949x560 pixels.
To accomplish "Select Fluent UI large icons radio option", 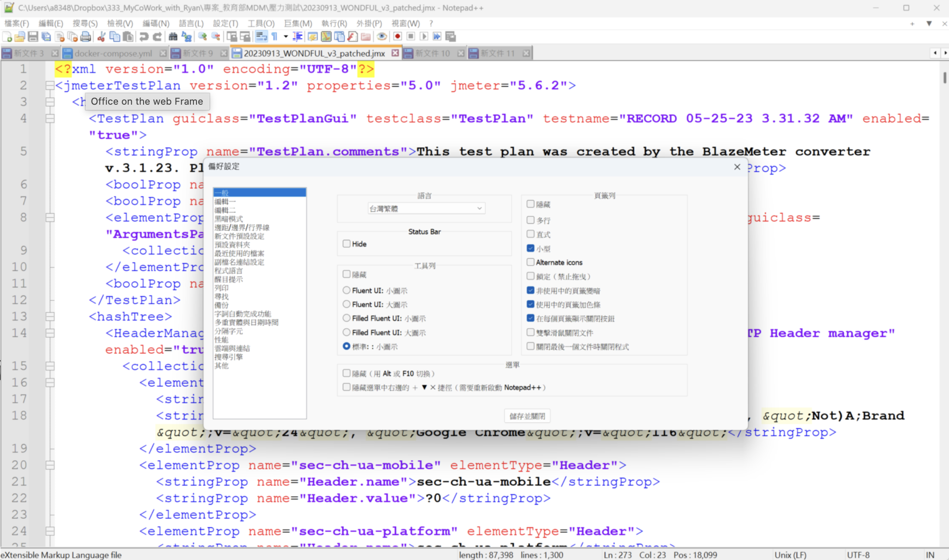I will [x=347, y=304].
